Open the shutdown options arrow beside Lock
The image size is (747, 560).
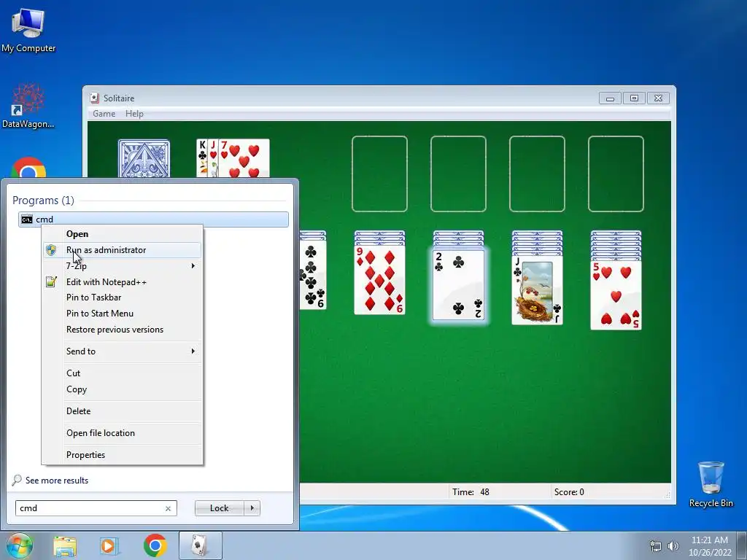[252, 508]
